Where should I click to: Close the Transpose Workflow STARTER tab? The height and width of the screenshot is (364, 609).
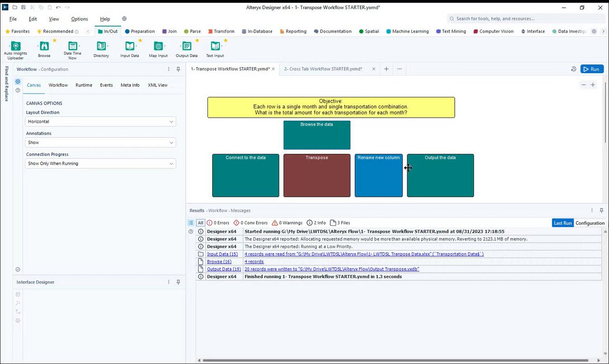[274, 69]
